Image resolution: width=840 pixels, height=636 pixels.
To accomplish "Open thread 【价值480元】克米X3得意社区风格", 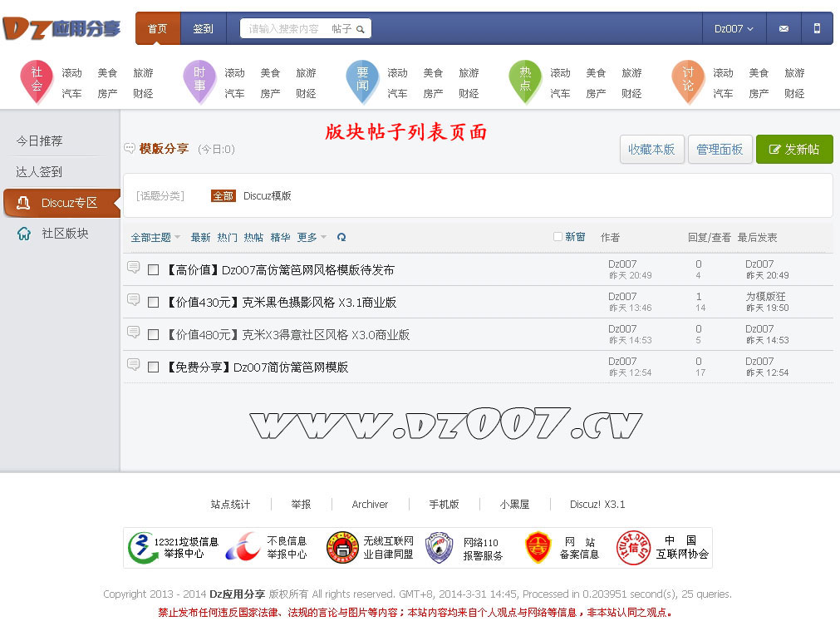I will (x=287, y=334).
